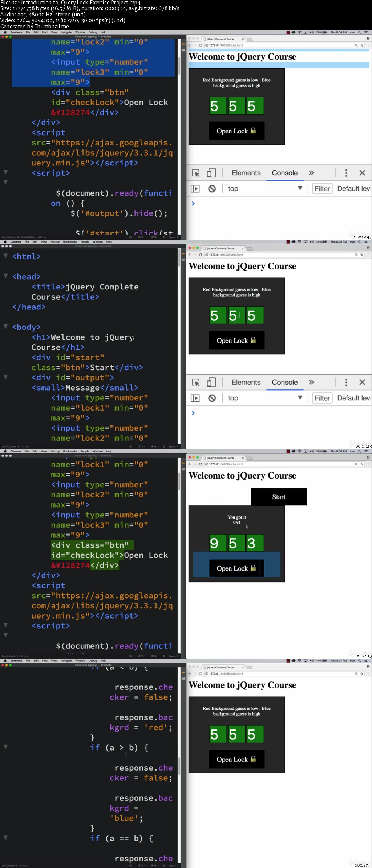Click third lock digit input in 00:00:43 frame
This screenshot has height=868, width=372.
255,106
